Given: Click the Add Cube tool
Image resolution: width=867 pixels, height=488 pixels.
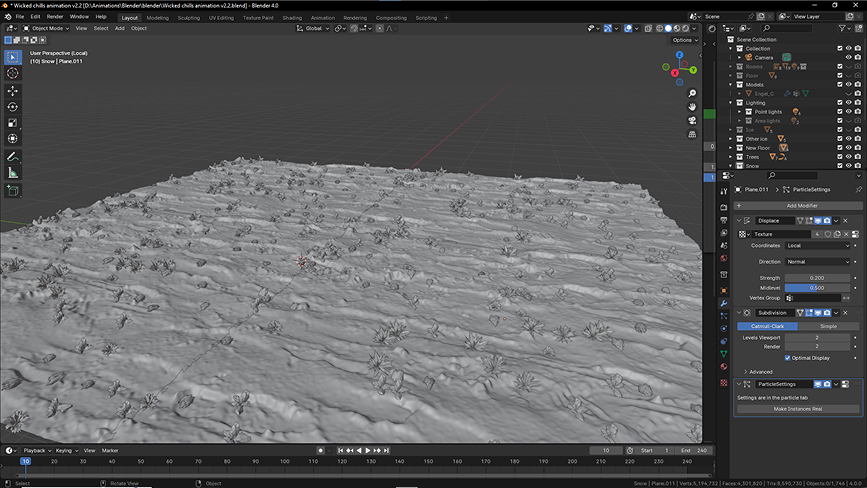Looking at the screenshot, I should [x=13, y=191].
